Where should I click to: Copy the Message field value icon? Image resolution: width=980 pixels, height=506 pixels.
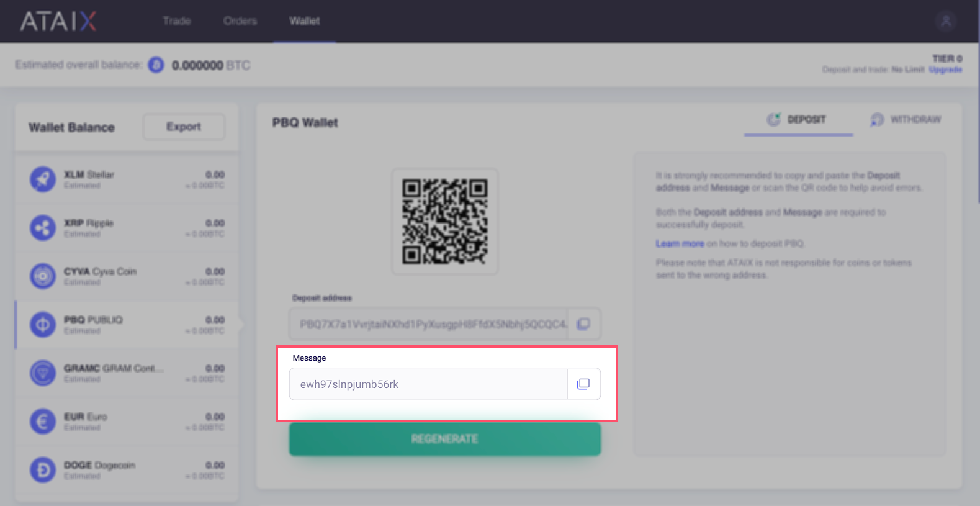(583, 384)
